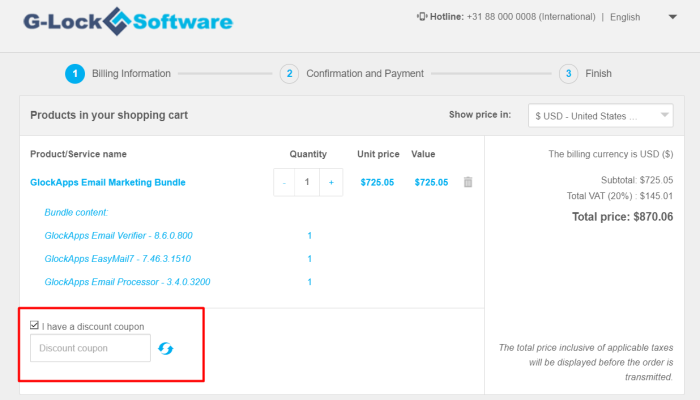The height and width of the screenshot is (400, 700).
Task: Uncheck I have a discount coupon
Action: click(x=34, y=325)
